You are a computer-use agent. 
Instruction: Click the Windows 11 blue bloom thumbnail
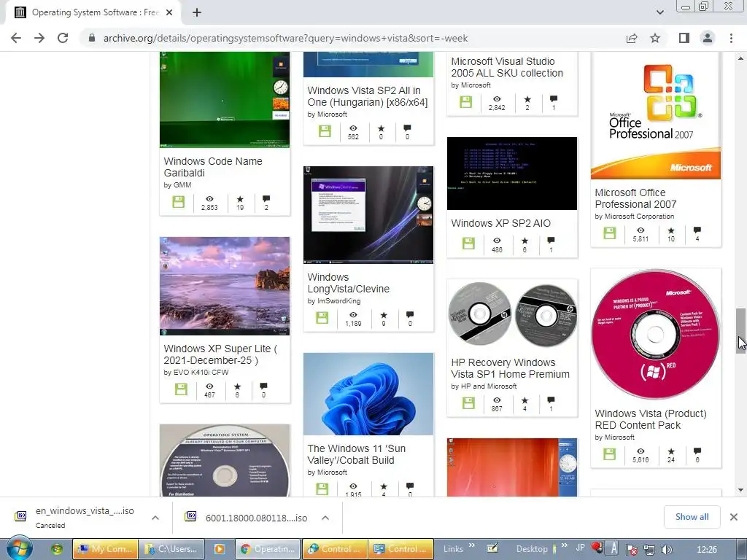pos(368,394)
